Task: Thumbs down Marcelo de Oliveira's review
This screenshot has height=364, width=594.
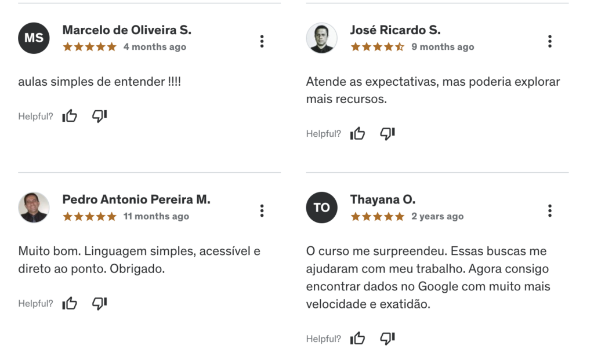Action: click(x=100, y=116)
